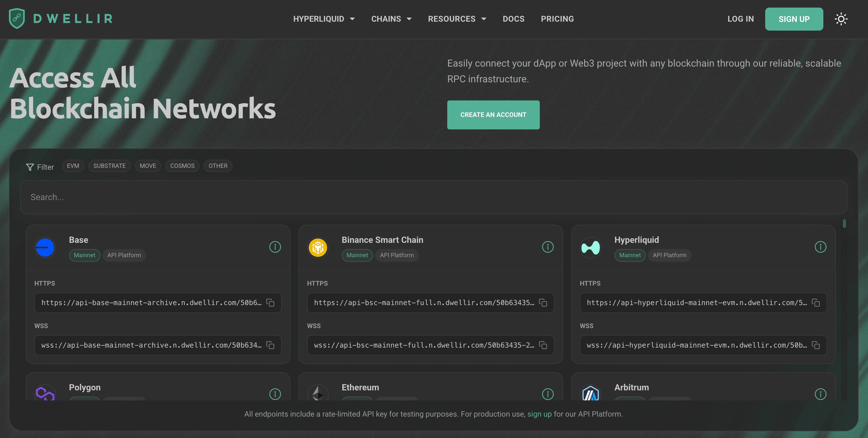The height and width of the screenshot is (438, 868).
Task: Expand the CHAINS nav dropdown
Action: (391, 19)
